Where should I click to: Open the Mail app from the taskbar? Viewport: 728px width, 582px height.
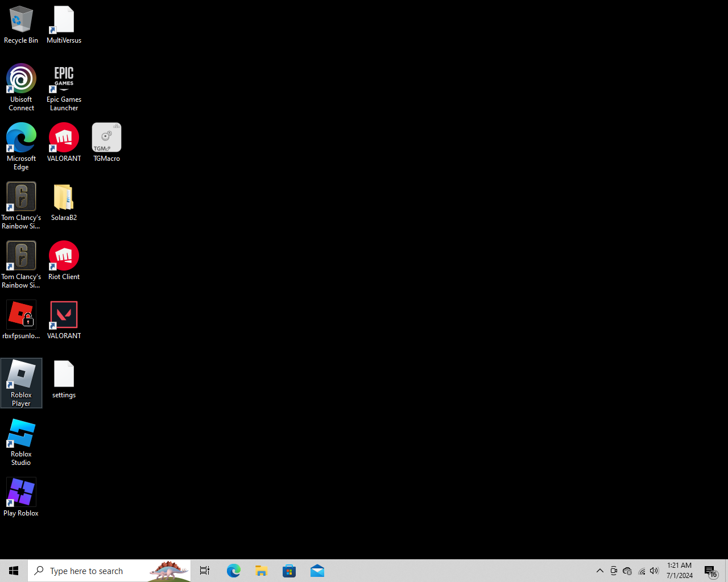(317, 571)
